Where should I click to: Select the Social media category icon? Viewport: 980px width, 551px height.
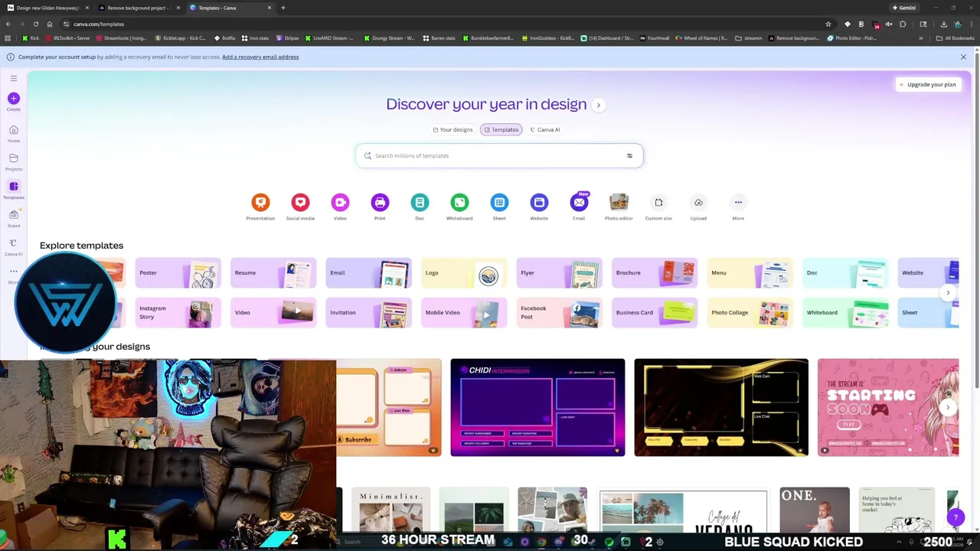coord(300,202)
